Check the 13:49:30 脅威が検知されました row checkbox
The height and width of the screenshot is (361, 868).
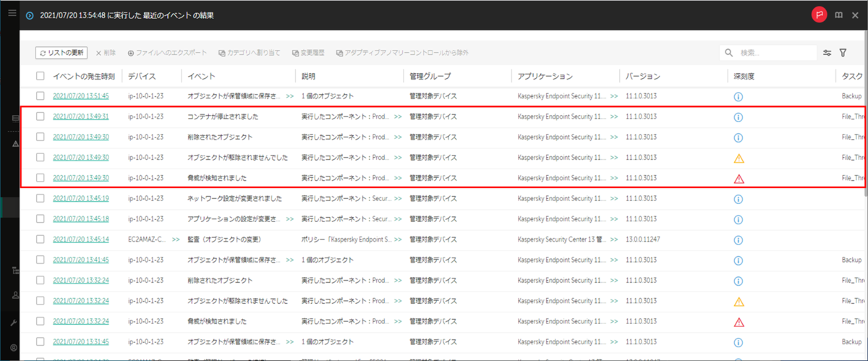41,178
